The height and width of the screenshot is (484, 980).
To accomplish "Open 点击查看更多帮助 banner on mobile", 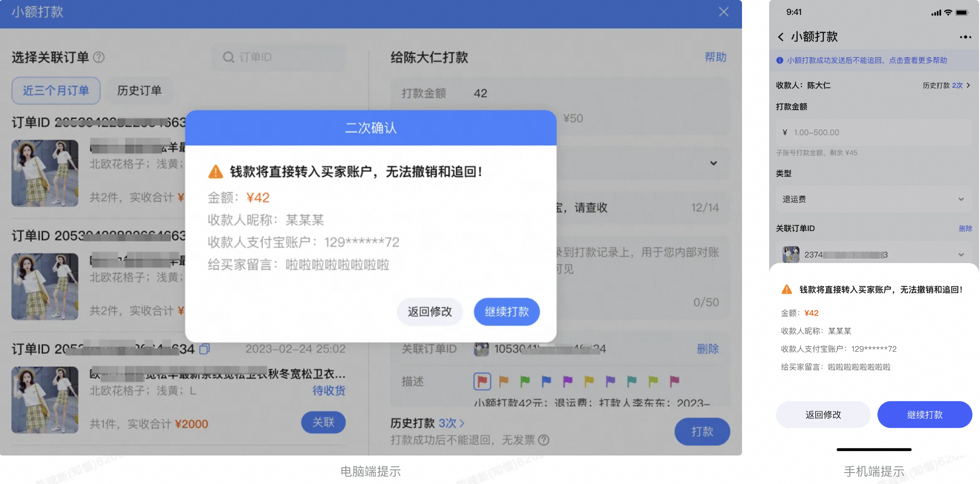I will (x=874, y=60).
